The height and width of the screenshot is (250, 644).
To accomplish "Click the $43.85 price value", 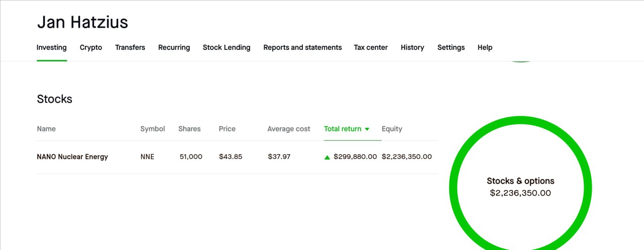I will (230, 157).
